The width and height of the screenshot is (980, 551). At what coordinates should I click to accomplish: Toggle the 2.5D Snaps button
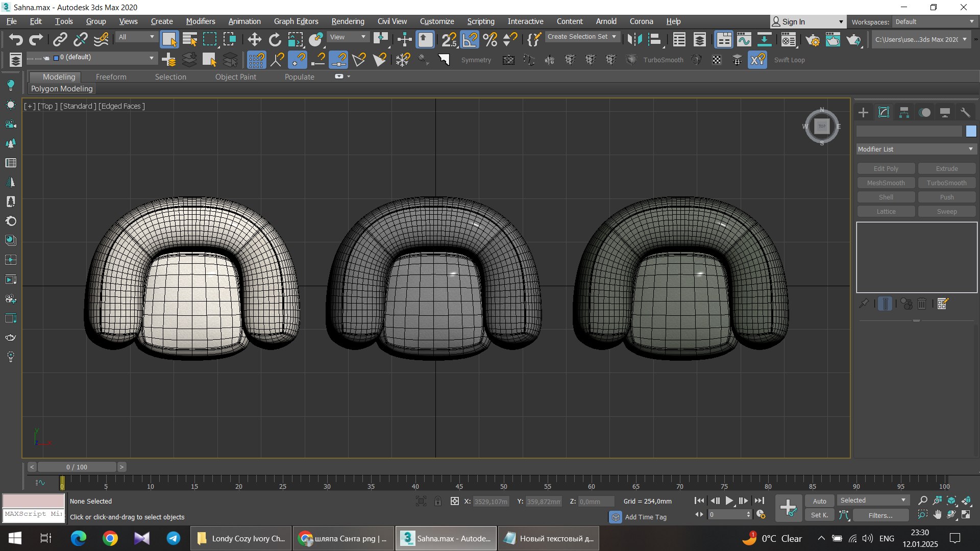pos(449,39)
